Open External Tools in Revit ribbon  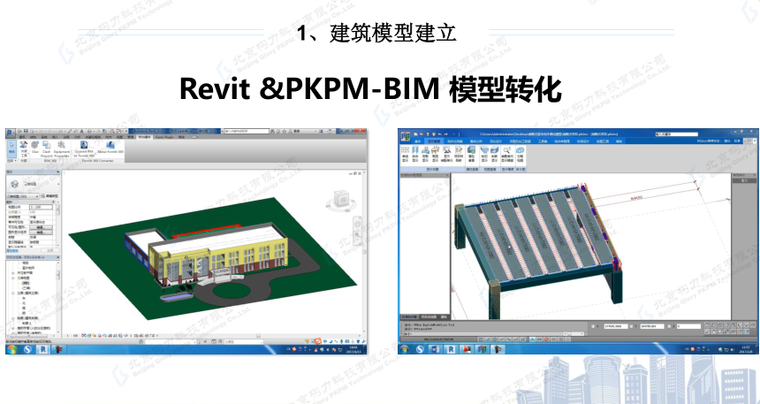pos(24,149)
